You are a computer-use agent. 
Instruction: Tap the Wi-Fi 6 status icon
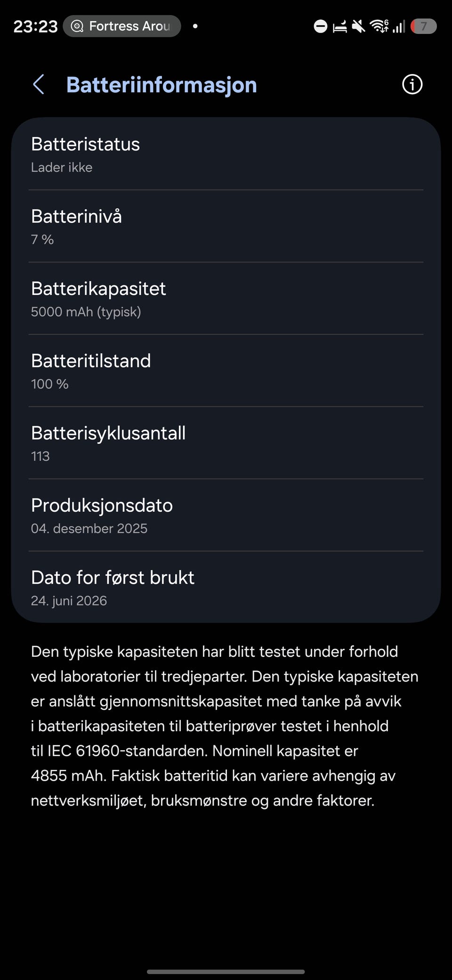379,26
